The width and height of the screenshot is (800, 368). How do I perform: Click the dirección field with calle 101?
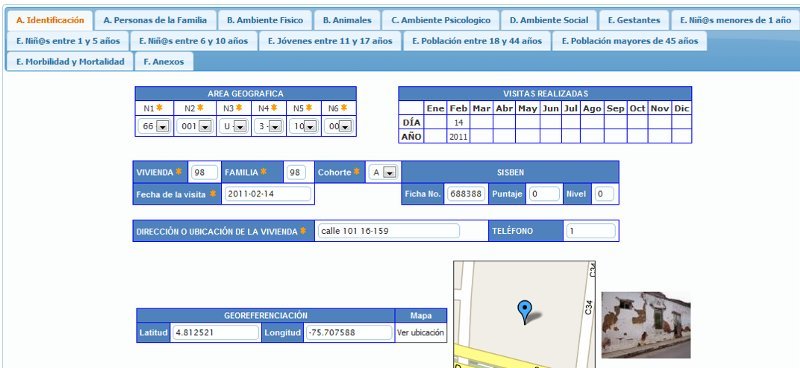388,231
